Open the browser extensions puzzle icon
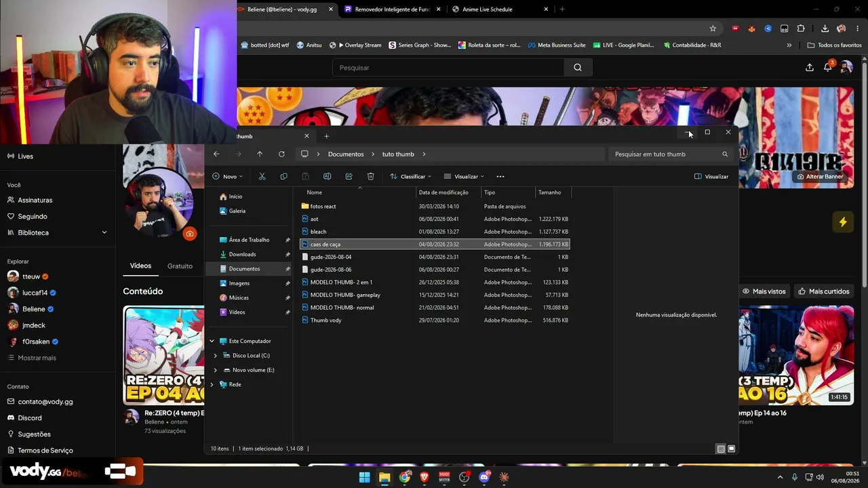Screen dimensions: 868x488 click(x=801, y=28)
